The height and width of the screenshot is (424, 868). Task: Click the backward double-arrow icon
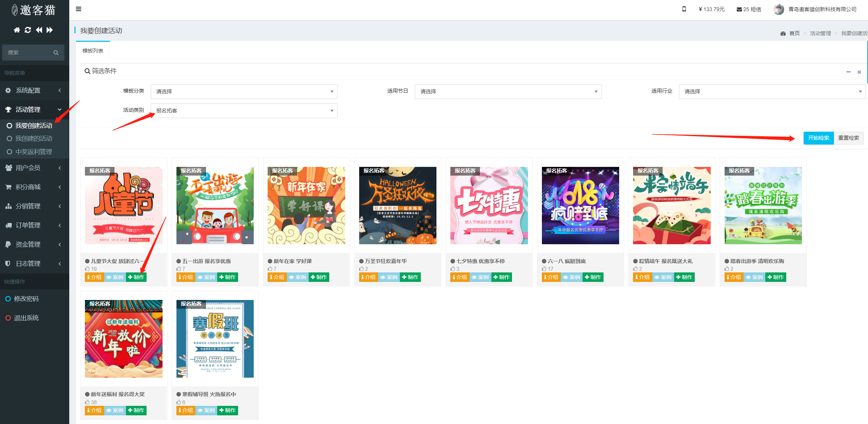click(39, 30)
